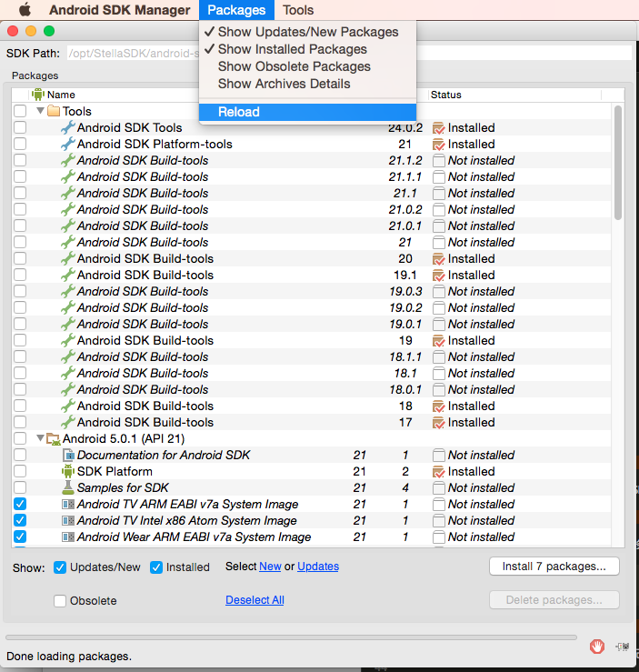Click installed status icon for Platform-tools
639x672 pixels.
(438, 144)
